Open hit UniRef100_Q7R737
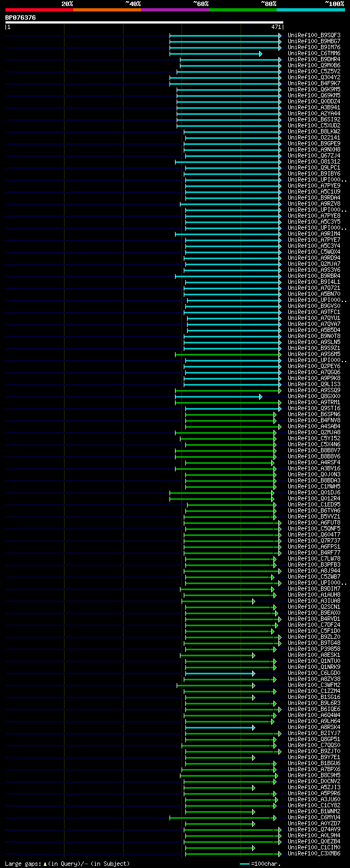 coord(314,541)
